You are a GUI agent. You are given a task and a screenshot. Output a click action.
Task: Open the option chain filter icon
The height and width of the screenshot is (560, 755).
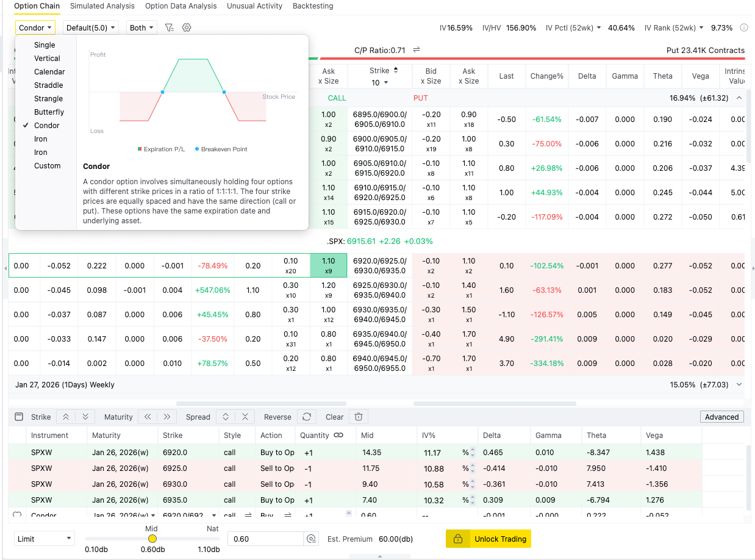pyautogui.click(x=170, y=27)
